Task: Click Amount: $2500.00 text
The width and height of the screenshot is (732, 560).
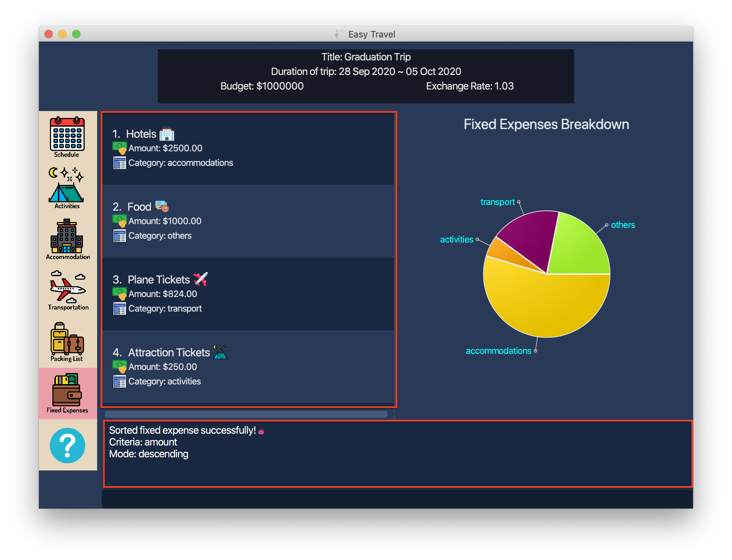Action: click(x=165, y=148)
